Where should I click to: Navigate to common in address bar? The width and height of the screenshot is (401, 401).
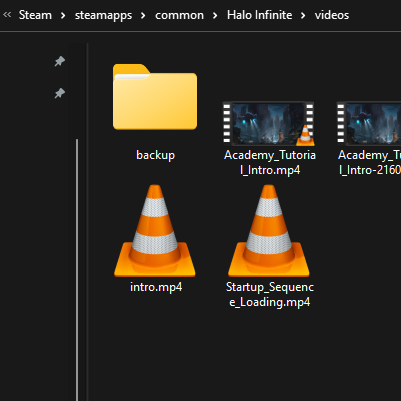[179, 15]
